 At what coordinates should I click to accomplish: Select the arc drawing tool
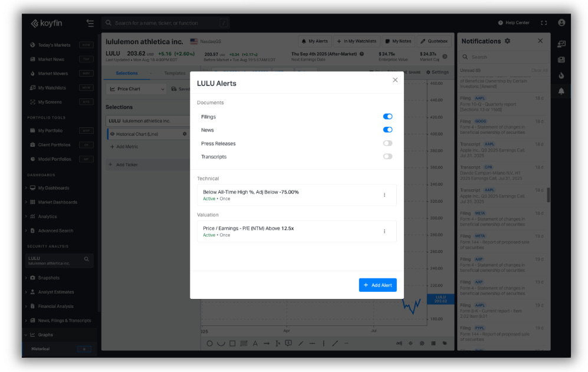pyautogui.click(x=221, y=344)
